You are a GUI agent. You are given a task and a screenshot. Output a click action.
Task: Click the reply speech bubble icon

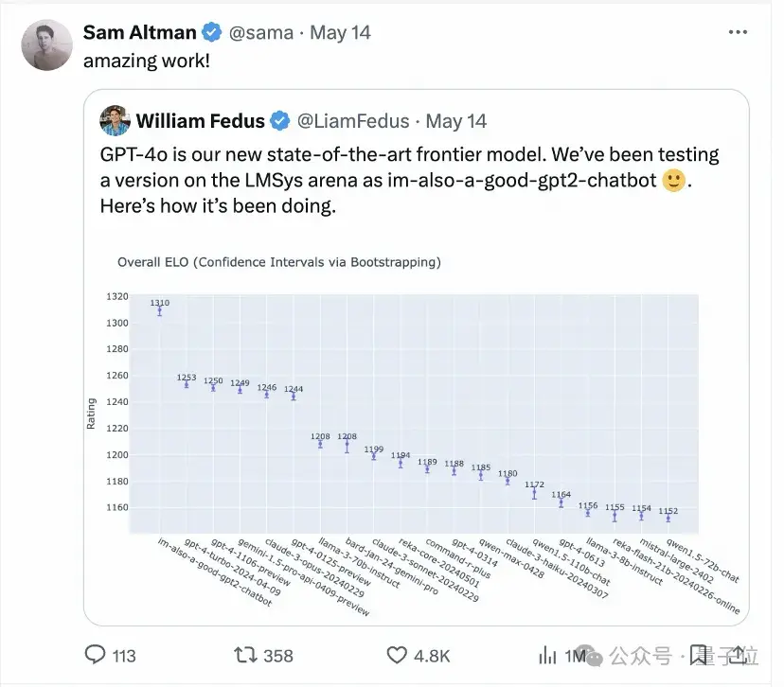coord(96,655)
